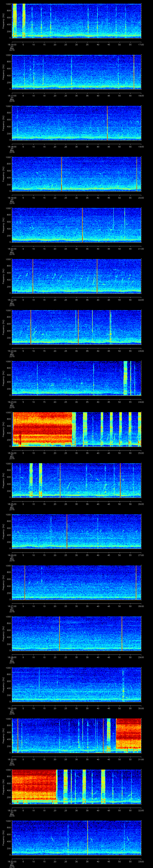This screenshot has height=868, width=153.
Task: Click "Frequency (Hz)" axis label of 18:25:00 panel
Action: coord(3,480)
